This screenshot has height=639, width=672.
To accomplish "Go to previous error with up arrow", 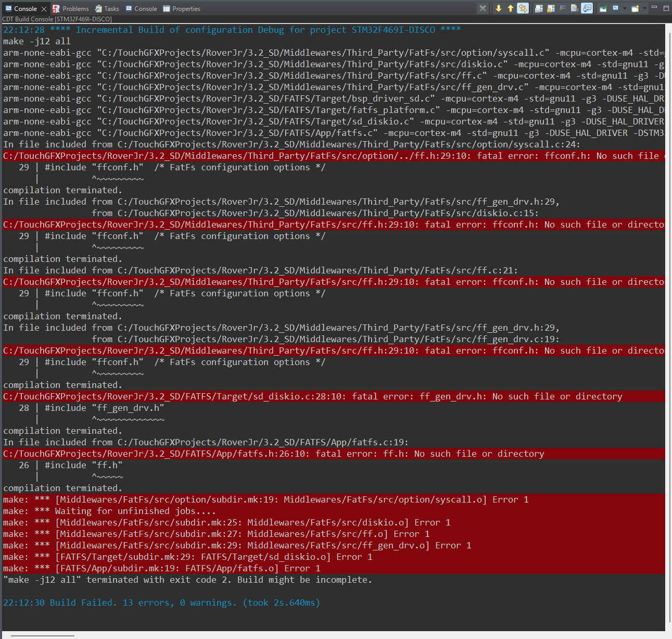I will point(511,8).
